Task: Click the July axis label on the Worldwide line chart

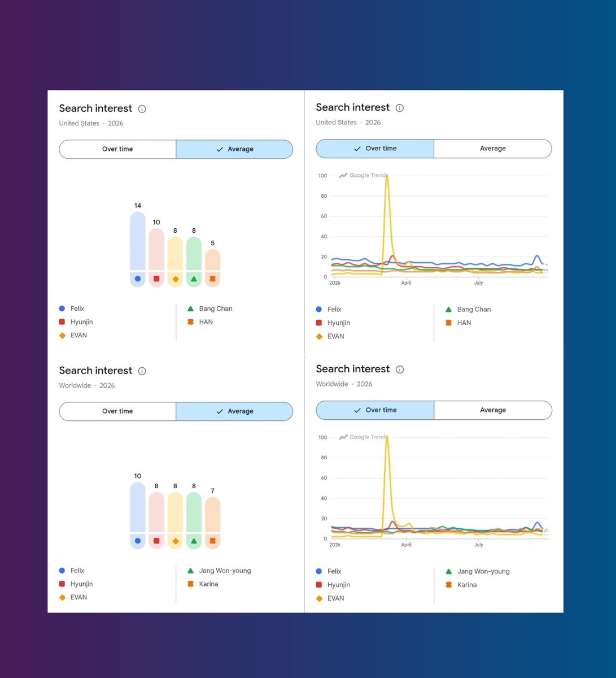Action: tap(478, 545)
